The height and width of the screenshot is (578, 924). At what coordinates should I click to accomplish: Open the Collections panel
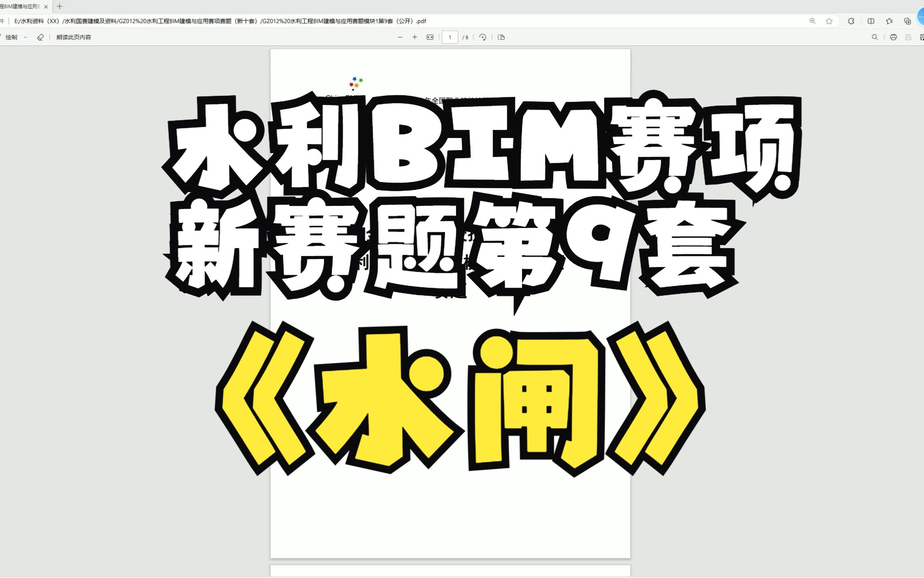coord(907,21)
